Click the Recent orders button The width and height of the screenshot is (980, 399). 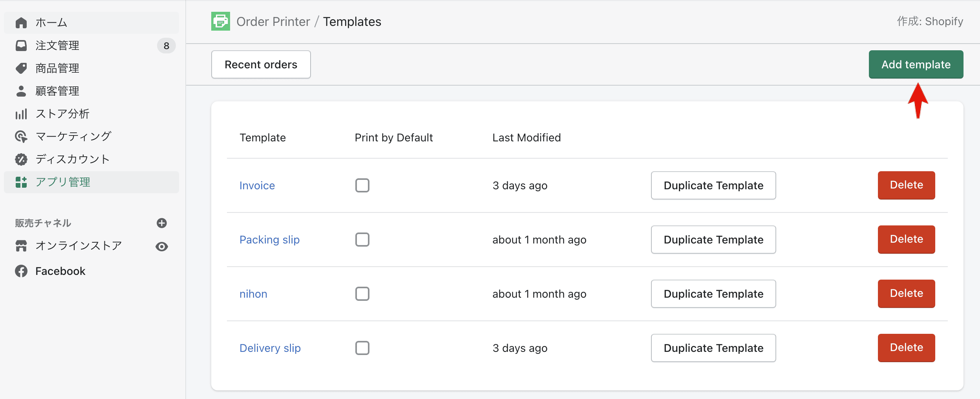pyautogui.click(x=261, y=64)
